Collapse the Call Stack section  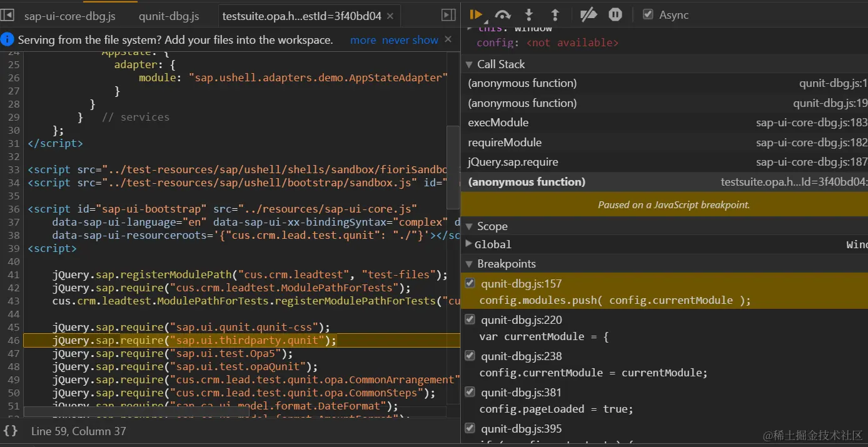click(x=469, y=64)
